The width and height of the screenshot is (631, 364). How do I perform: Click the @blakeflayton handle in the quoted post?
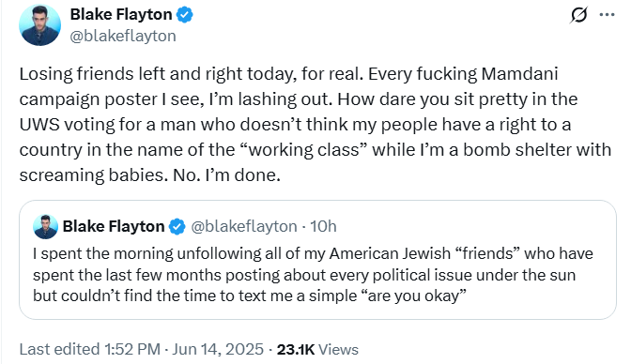(x=244, y=226)
